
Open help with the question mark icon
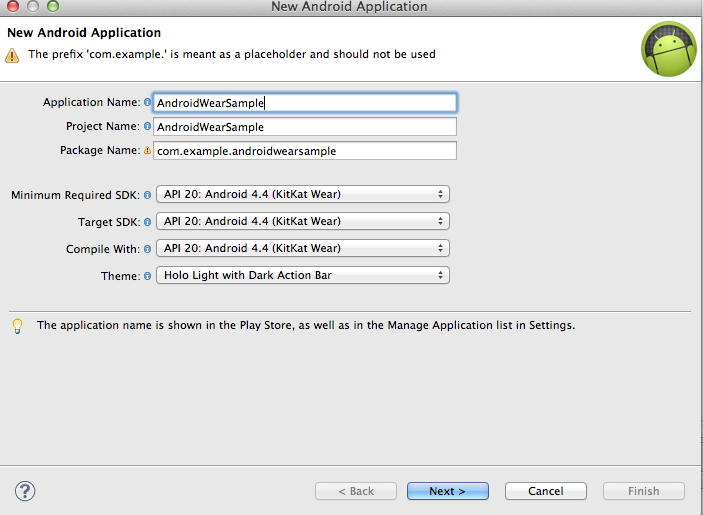(25, 491)
